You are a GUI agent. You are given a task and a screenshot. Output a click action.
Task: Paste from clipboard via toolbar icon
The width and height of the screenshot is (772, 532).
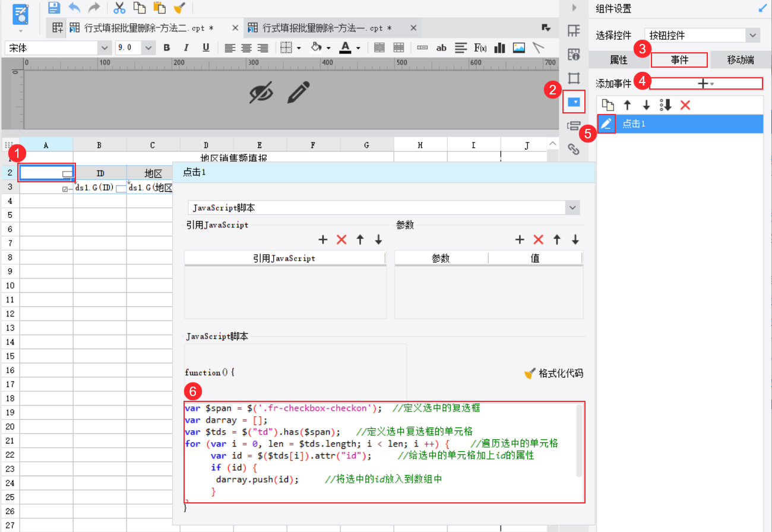[x=159, y=8]
